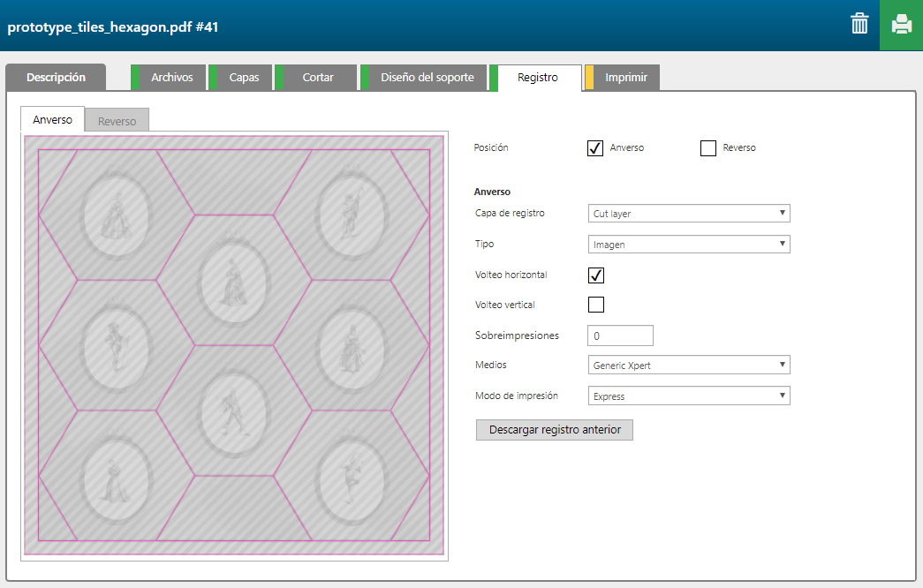923x588 pixels.
Task: Click the trash delete icon
Action: (x=859, y=24)
